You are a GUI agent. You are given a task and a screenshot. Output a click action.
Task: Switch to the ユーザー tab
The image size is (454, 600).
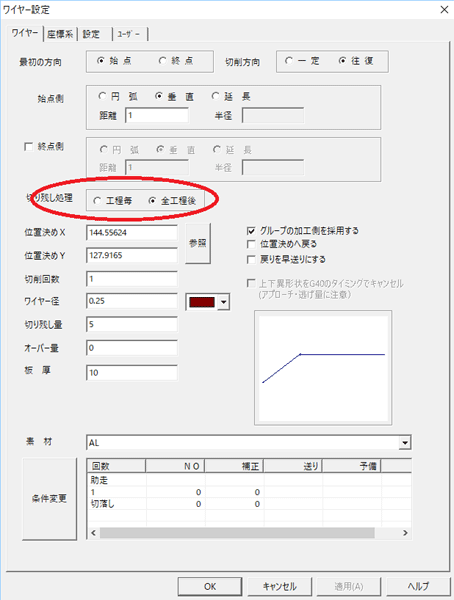click(x=129, y=34)
